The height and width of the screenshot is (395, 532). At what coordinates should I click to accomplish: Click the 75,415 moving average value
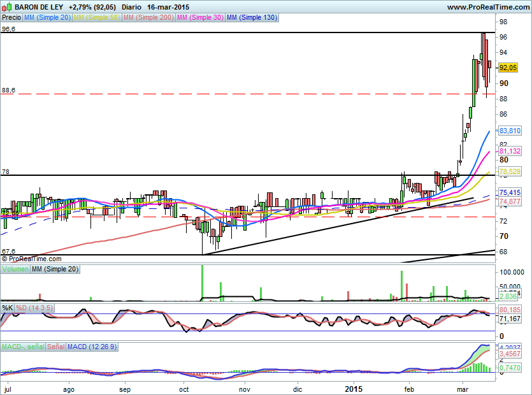pos(510,192)
